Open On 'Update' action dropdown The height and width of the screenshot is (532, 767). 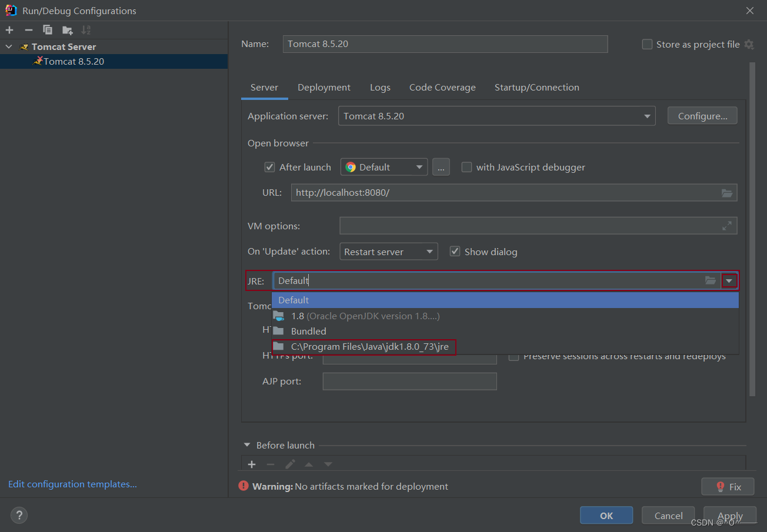coord(389,252)
